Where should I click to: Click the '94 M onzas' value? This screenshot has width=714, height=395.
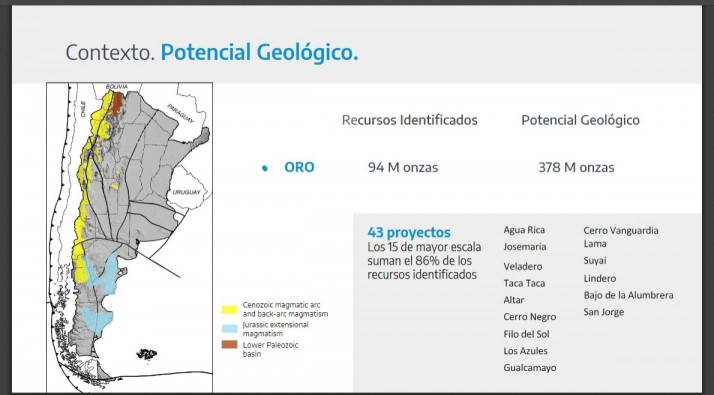coord(403,168)
